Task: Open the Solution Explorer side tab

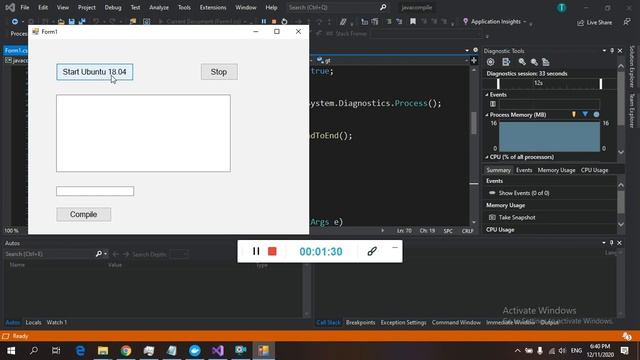Action: coord(632,66)
